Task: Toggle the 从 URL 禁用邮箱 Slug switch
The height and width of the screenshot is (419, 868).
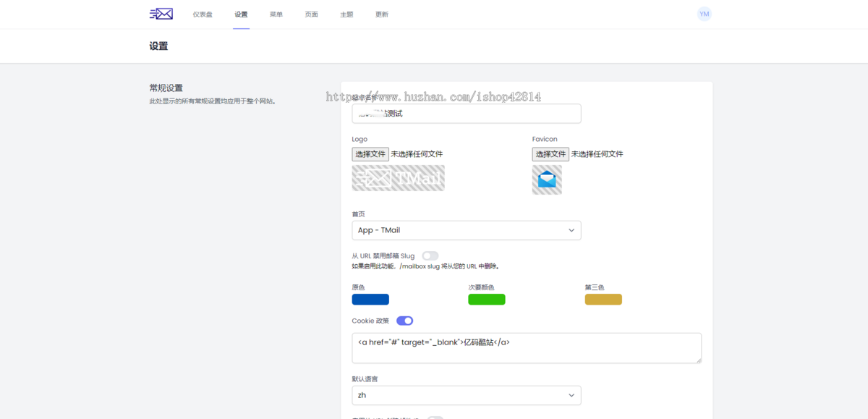Action: pos(430,256)
